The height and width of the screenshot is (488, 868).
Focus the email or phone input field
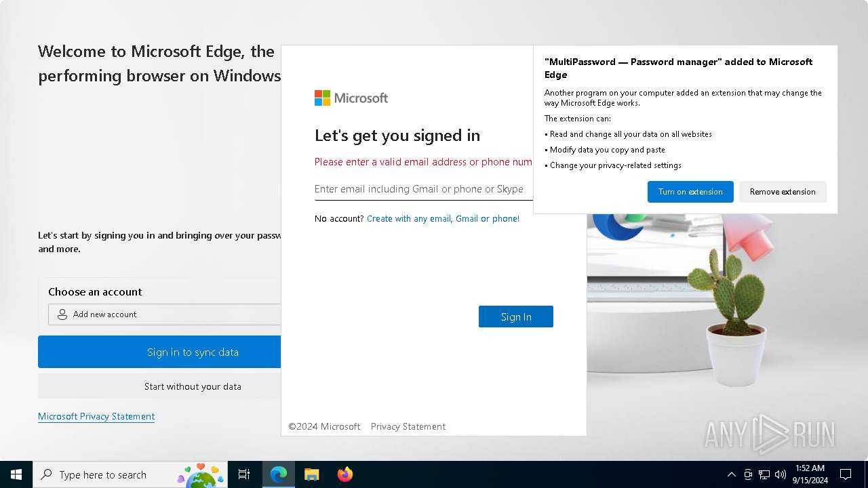click(424, 189)
